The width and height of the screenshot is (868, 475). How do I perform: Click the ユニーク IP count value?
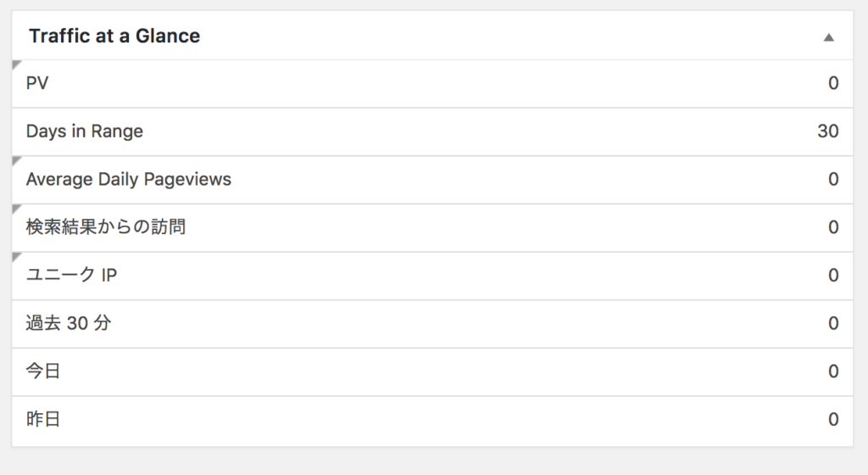[x=832, y=276]
